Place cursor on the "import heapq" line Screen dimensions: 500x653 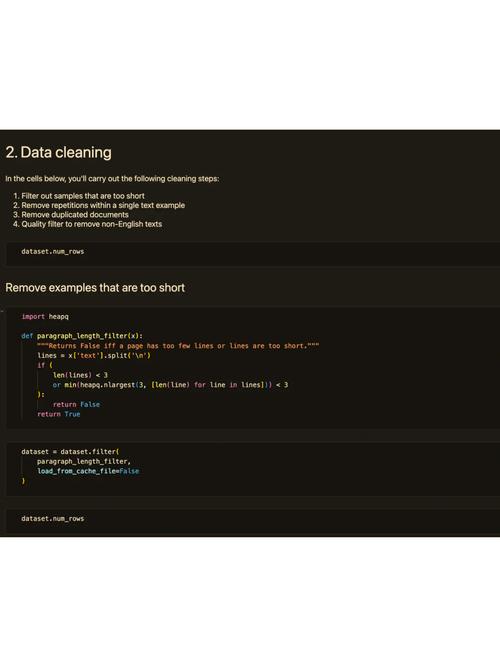click(45, 317)
